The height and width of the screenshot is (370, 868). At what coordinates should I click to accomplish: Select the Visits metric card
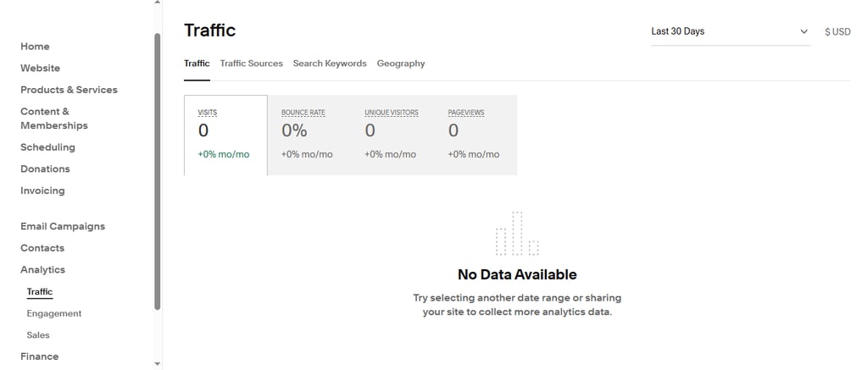coord(225,135)
